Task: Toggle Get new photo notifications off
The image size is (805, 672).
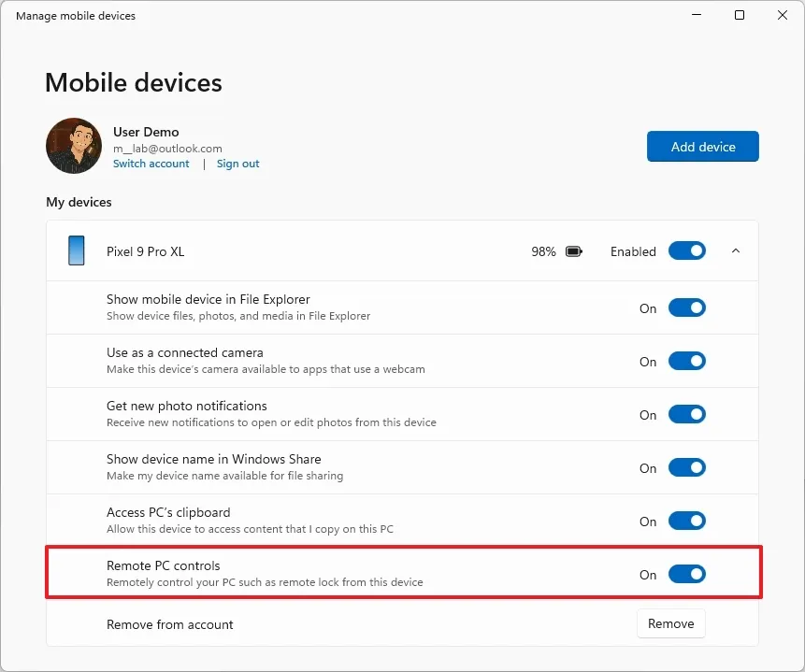Action: point(687,414)
